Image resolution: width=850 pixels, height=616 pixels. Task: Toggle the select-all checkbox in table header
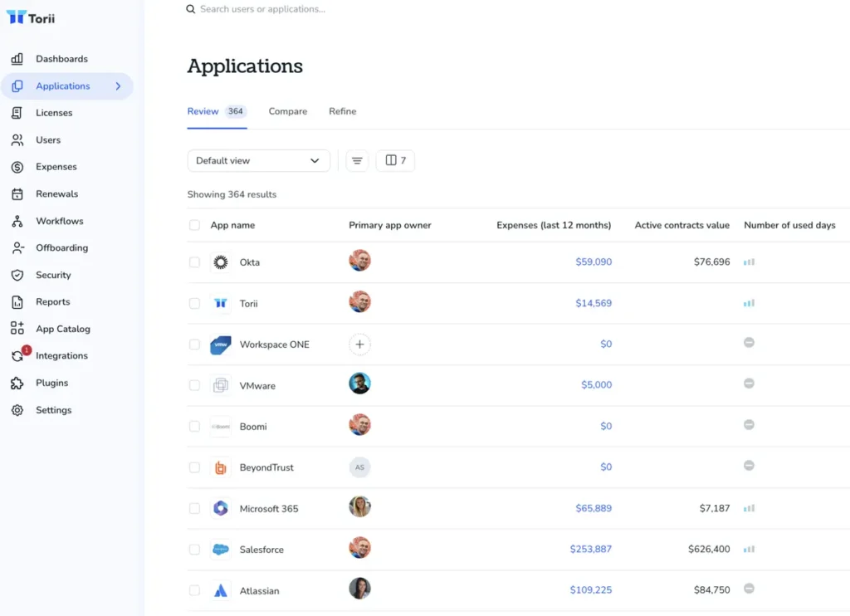194,225
